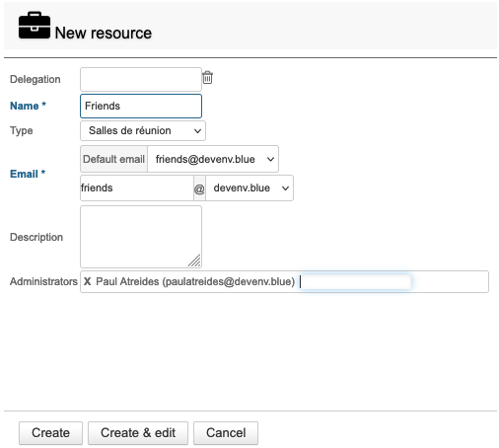Open the devenv.blue domain dropdown
This screenshot has width=499, height=448.
249,188
